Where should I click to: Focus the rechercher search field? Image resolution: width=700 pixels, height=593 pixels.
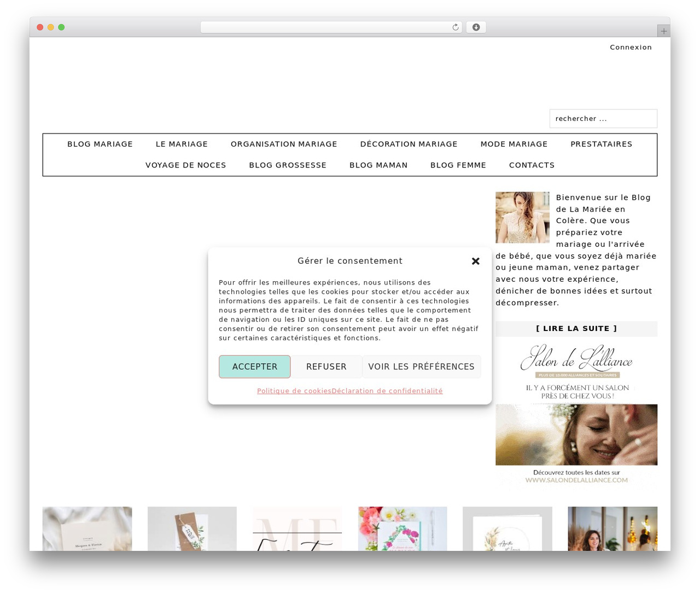tap(603, 119)
